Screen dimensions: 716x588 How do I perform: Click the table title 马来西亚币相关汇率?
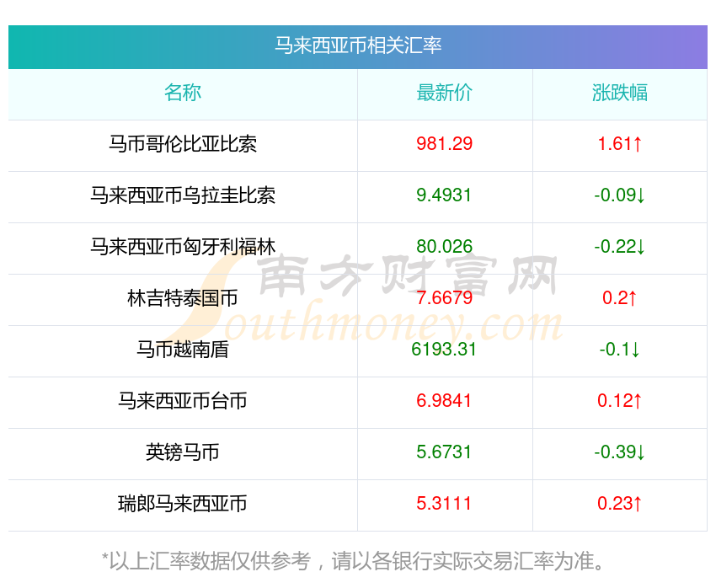coord(358,45)
